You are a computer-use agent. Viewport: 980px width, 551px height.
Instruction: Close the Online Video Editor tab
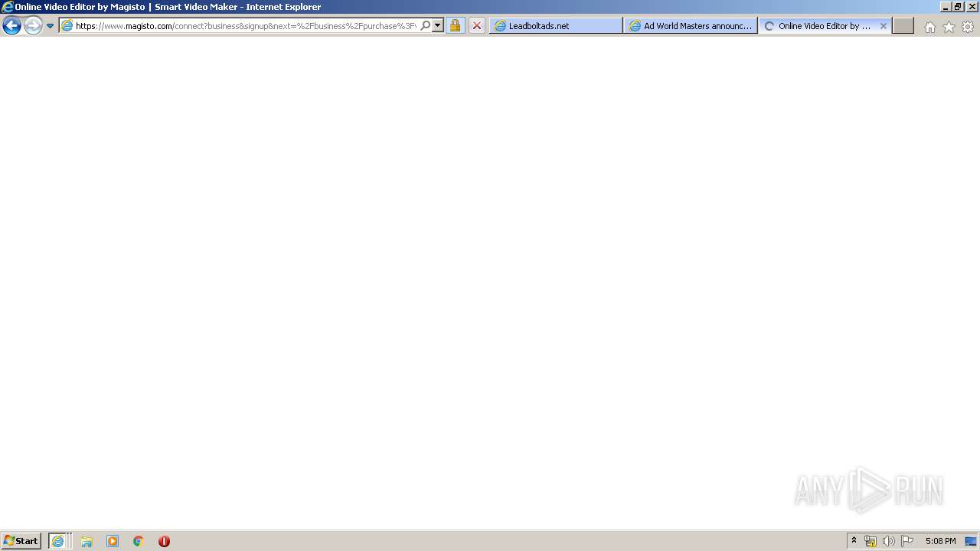pyautogui.click(x=883, y=25)
